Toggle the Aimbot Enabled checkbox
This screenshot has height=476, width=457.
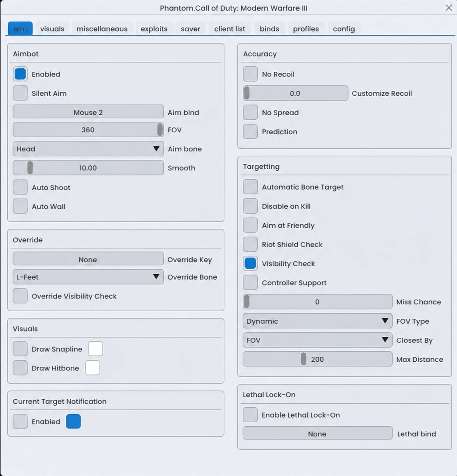click(x=20, y=74)
